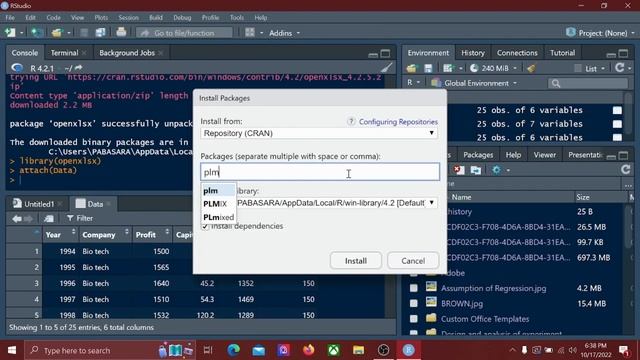Open the 240 MiB memory usage dropdown
Viewport: 640px width, 360px height.
[x=493, y=68]
